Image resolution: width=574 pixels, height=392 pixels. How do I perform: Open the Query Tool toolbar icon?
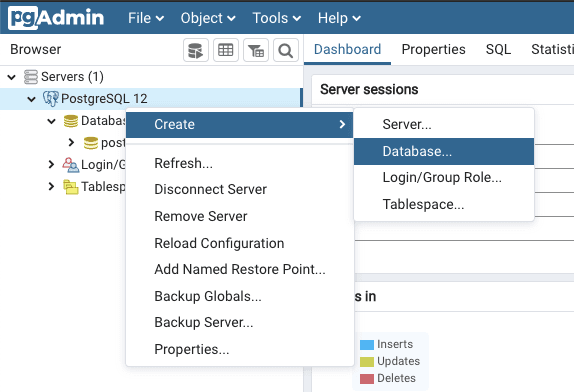click(x=196, y=50)
